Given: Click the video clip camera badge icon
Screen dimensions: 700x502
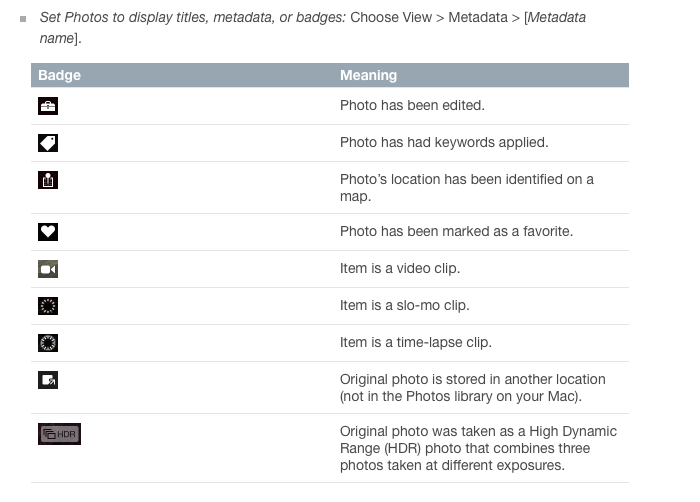Looking at the screenshot, I should click(48, 269).
